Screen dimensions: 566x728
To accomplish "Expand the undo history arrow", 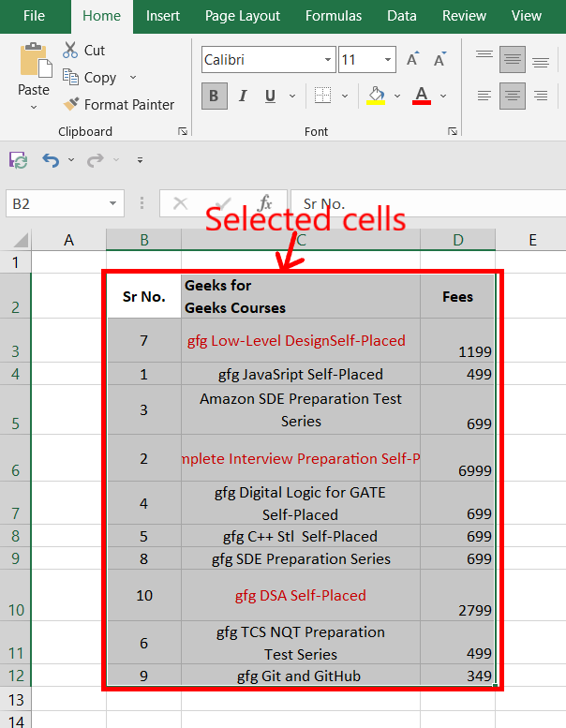I will point(71,160).
